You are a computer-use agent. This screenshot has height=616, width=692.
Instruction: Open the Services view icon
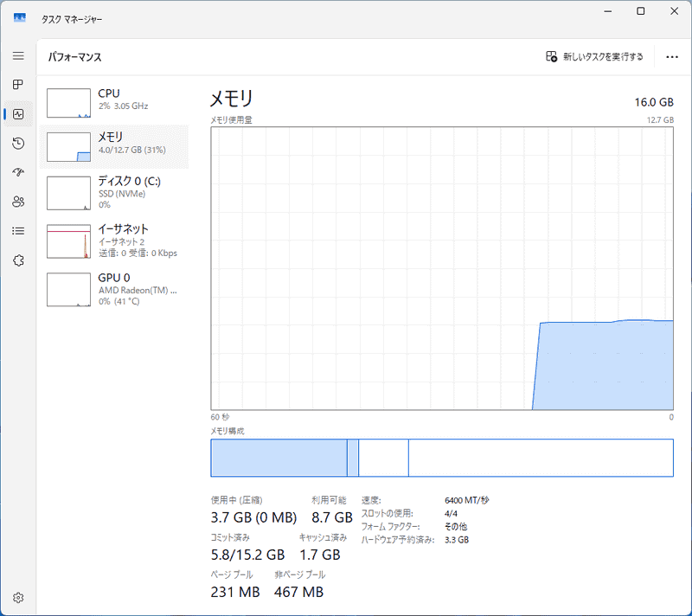tap(17, 260)
